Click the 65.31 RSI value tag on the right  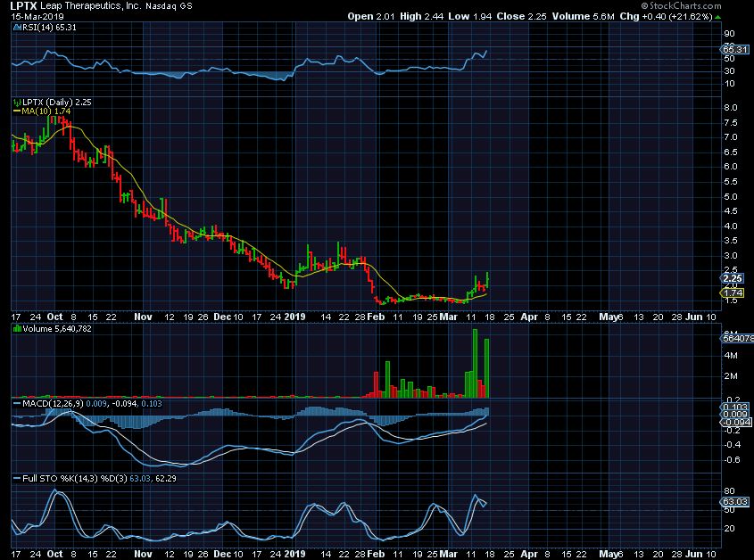pos(732,51)
